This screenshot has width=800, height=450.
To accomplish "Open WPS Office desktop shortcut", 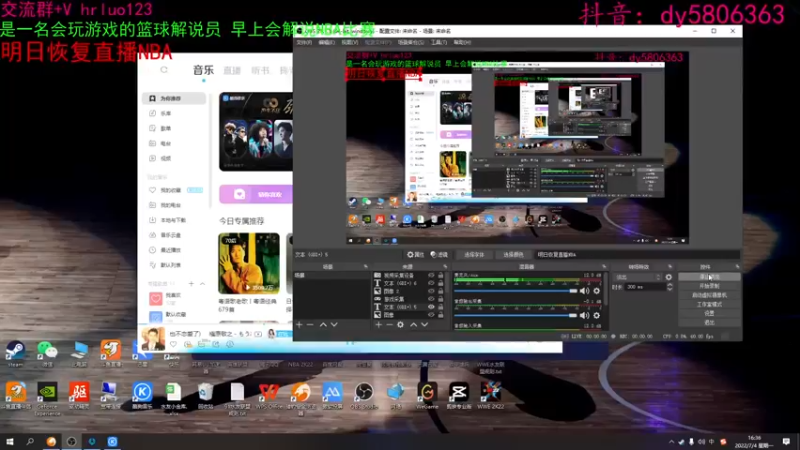I will [x=269, y=396].
